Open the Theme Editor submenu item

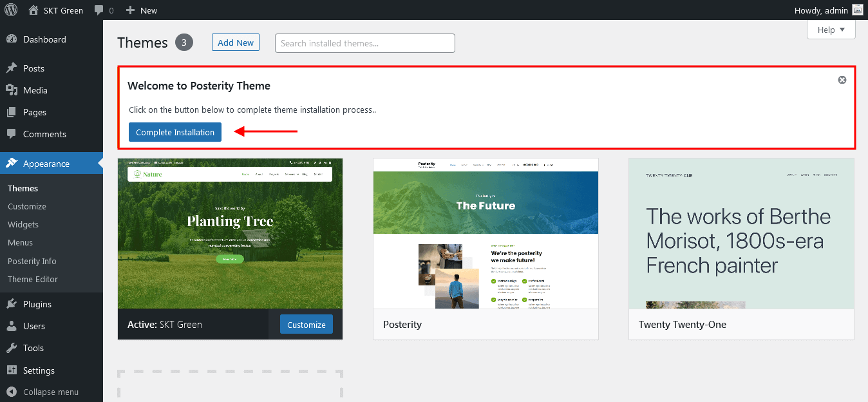(x=33, y=279)
